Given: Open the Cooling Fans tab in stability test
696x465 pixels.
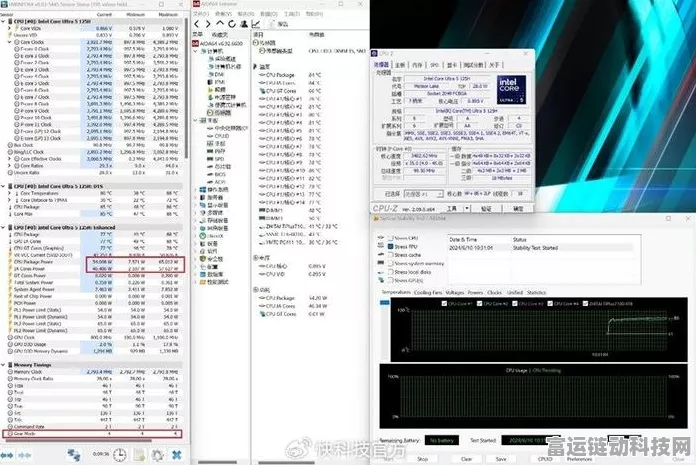Looking at the screenshot, I should coord(428,292).
